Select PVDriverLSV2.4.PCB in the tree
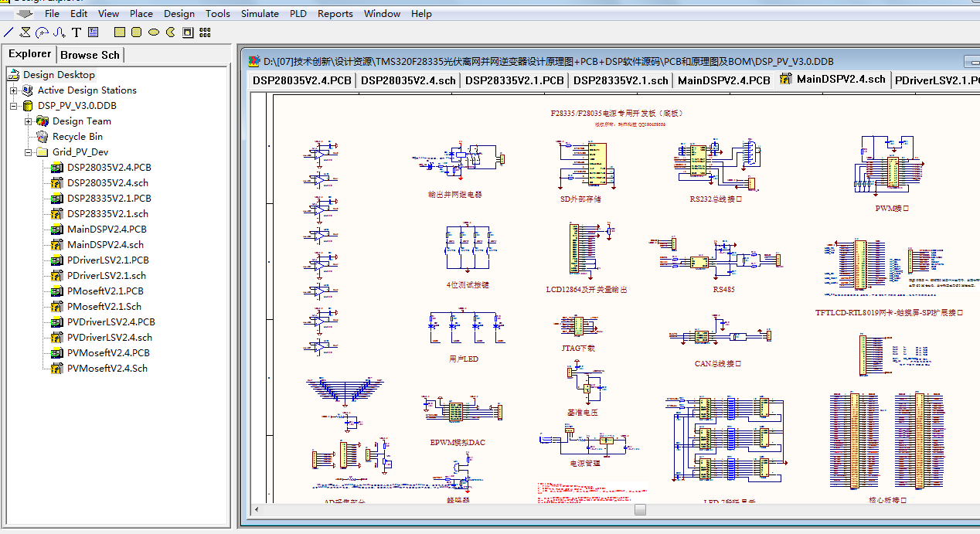The width and height of the screenshot is (980, 534). tap(111, 322)
